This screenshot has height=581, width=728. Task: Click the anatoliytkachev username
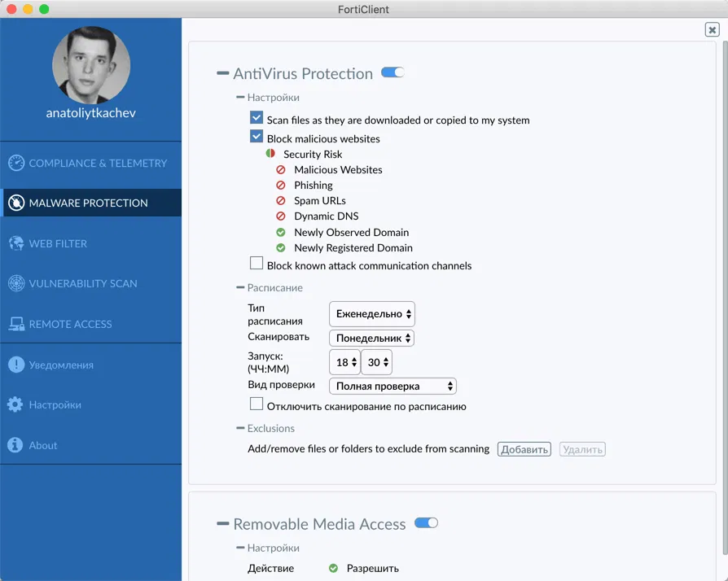91,113
